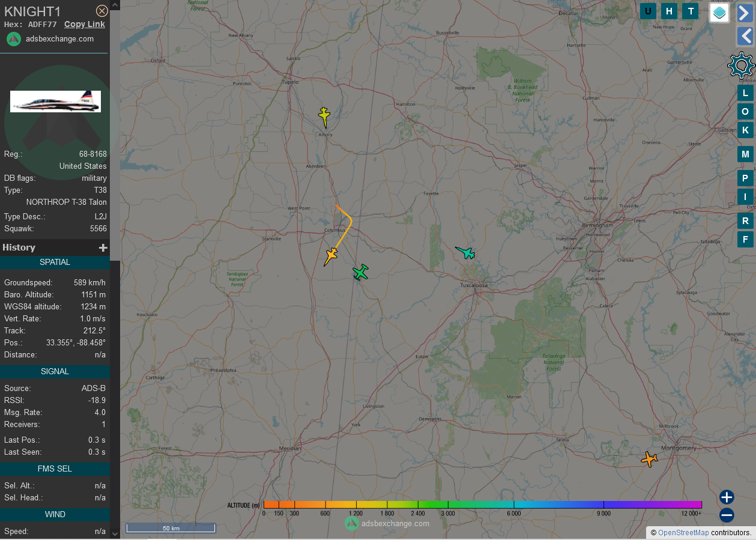The width and height of the screenshot is (756, 540).
Task: Toggle the P button in the right sidebar
Action: [x=745, y=178]
